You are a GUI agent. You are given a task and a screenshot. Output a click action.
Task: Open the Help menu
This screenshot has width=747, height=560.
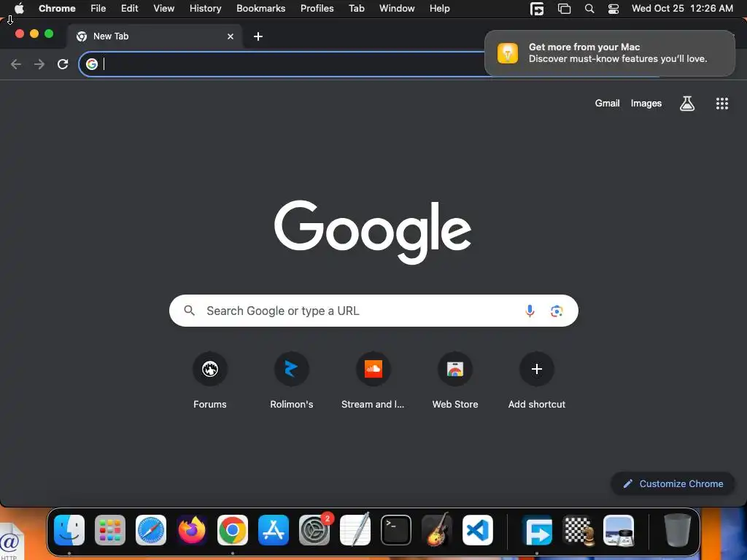point(440,9)
